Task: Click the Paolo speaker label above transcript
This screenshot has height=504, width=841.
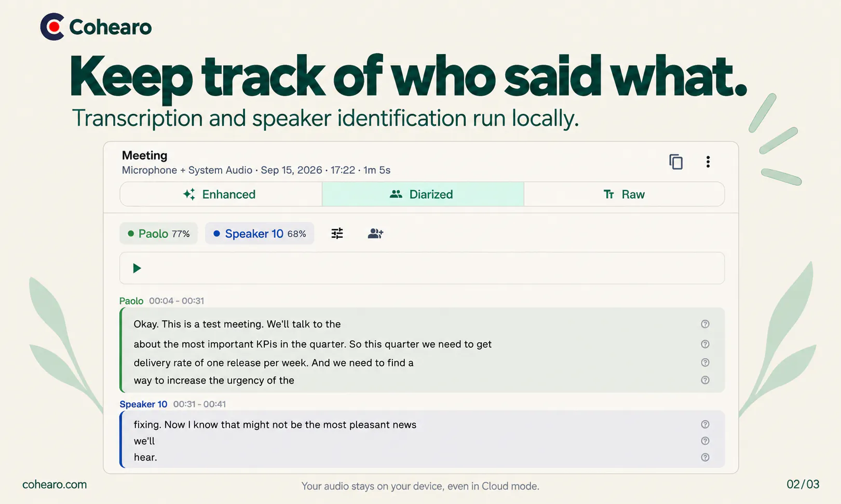Action: click(x=131, y=301)
